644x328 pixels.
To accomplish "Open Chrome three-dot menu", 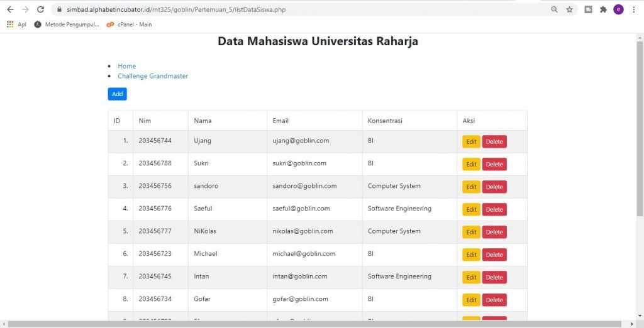I will [633, 9].
